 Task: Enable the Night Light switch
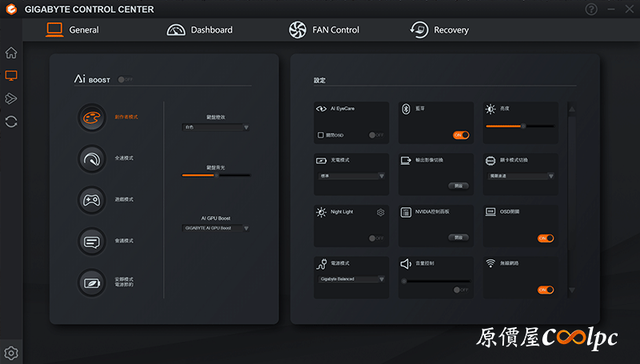(x=376, y=238)
